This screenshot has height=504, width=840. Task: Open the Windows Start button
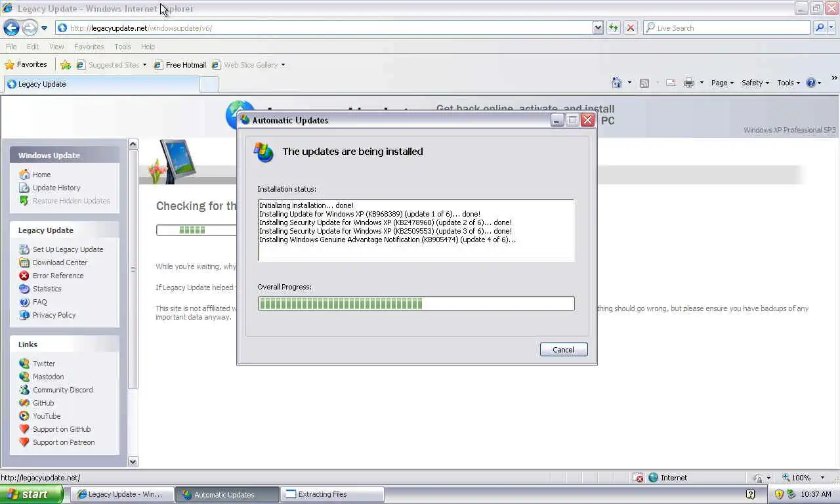tap(31, 494)
